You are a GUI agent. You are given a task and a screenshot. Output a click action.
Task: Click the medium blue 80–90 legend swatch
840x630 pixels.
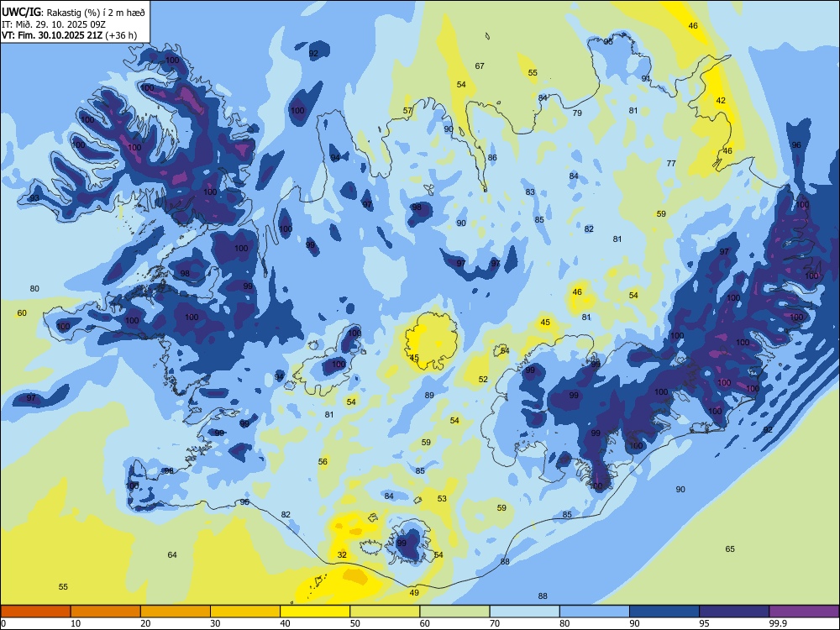(595, 612)
